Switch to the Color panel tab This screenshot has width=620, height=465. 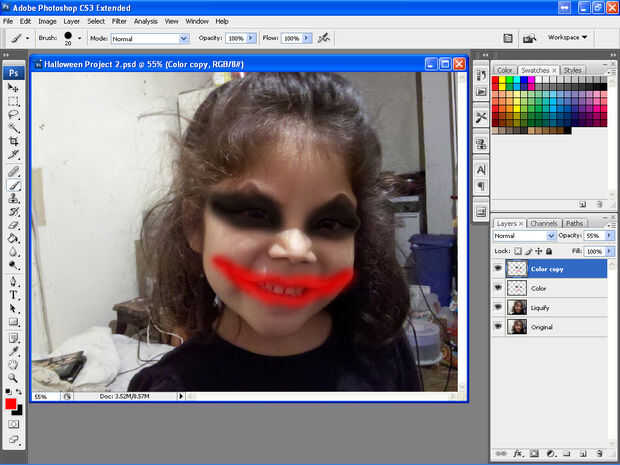505,70
